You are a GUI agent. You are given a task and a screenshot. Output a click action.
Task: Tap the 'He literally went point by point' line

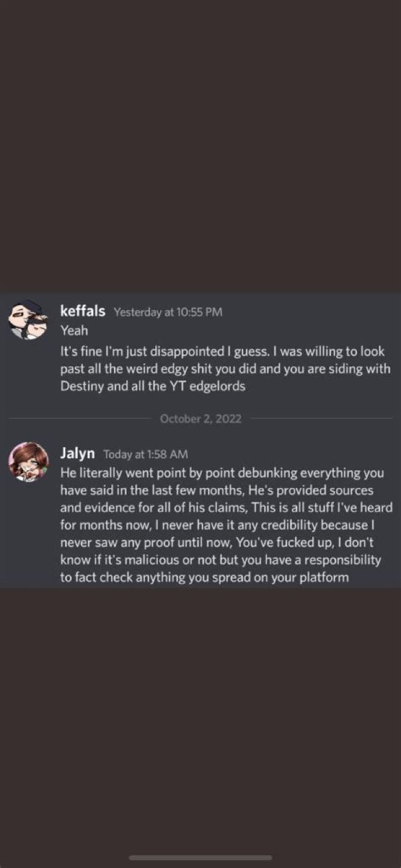[x=222, y=473]
